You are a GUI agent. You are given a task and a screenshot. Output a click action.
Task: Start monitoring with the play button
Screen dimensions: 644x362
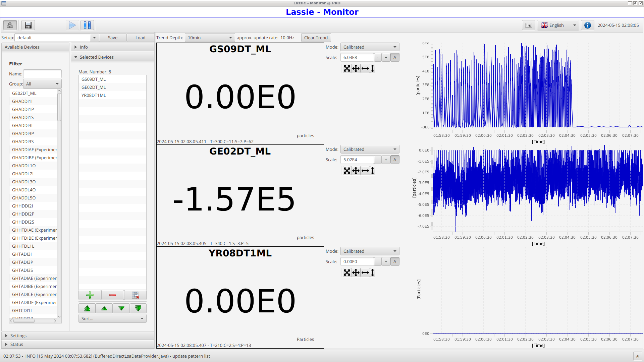(72, 25)
